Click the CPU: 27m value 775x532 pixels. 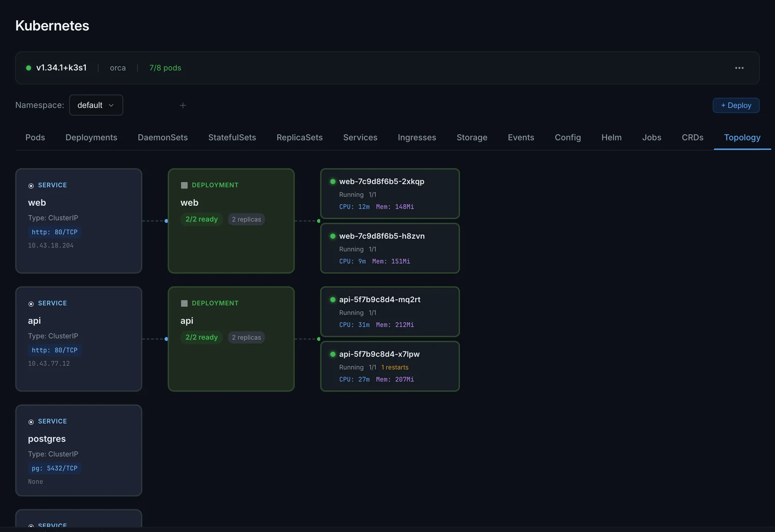tap(355, 380)
